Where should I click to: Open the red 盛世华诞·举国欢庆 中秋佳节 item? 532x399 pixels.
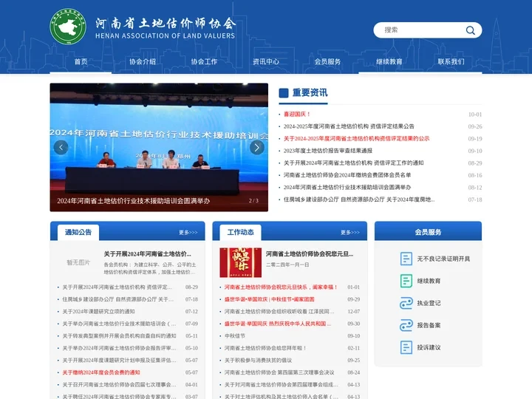point(270,299)
